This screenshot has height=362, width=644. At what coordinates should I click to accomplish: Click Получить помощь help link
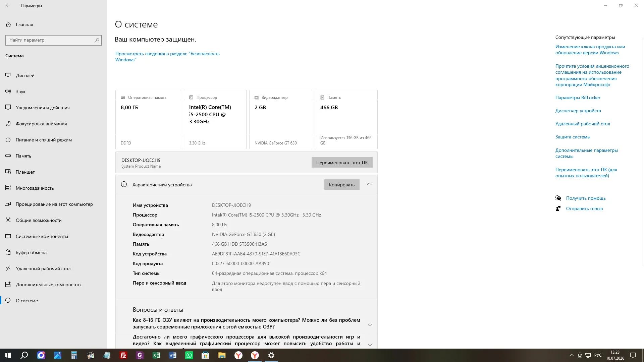point(586,198)
